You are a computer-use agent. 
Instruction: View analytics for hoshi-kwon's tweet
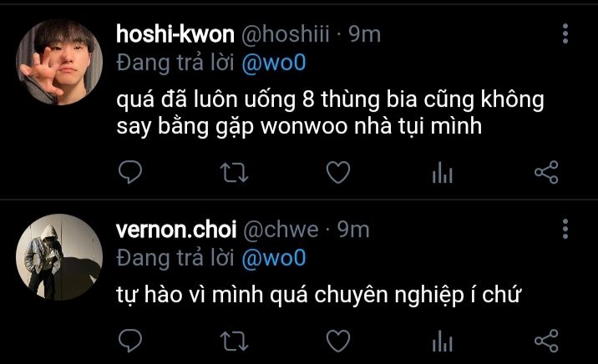pyautogui.click(x=442, y=172)
